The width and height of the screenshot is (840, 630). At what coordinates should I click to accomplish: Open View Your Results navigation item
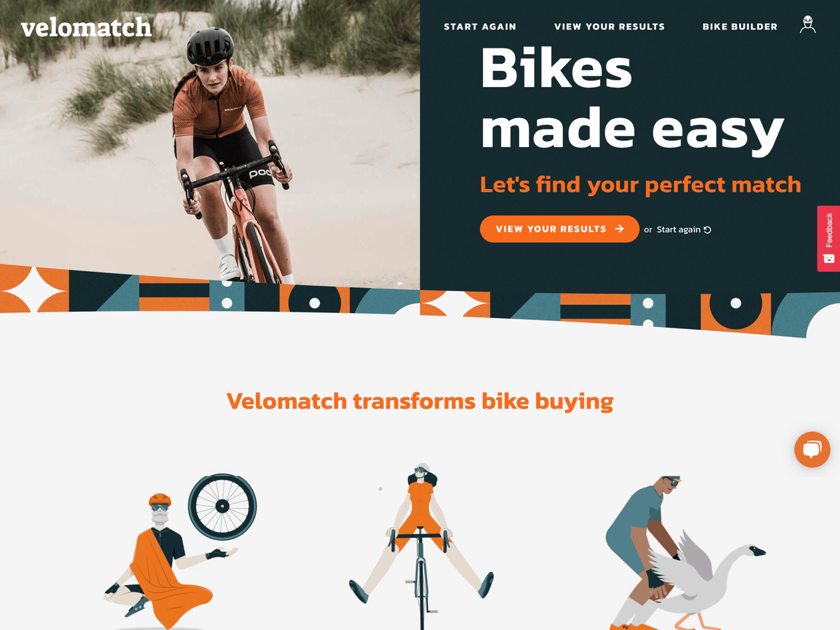point(610,27)
